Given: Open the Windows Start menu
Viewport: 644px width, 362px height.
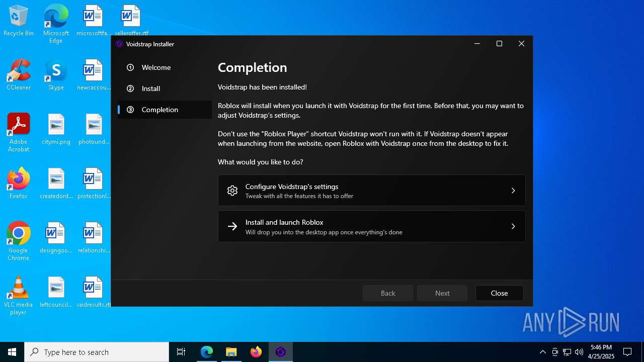Looking at the screenshot, I should pyautogui.click(x=12, y=352).
